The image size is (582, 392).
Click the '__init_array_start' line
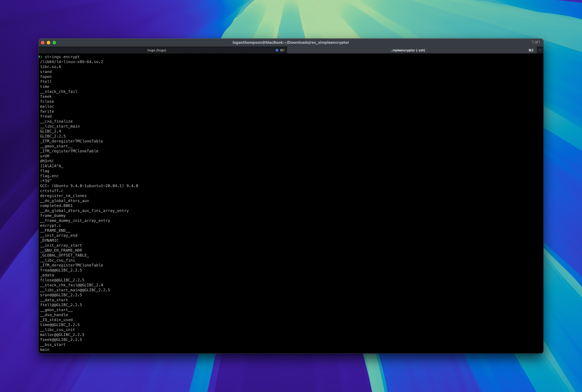(61, 245)
